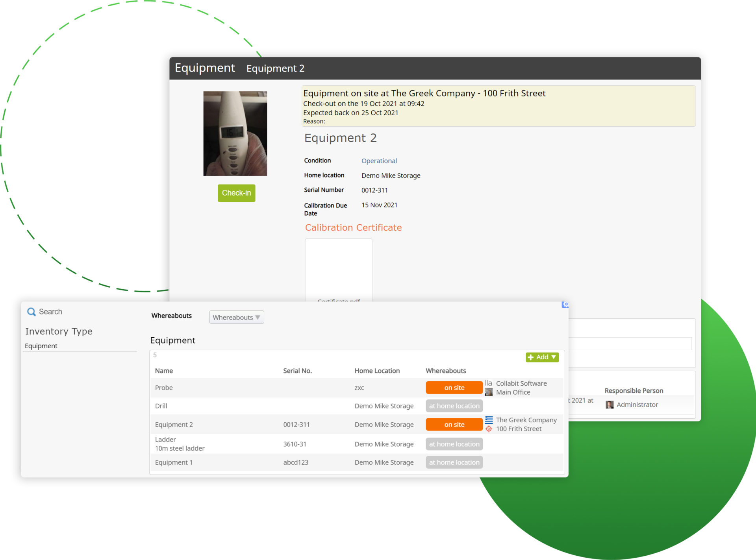The height and width of the screenshot is (560, 756).
Task: Switch to the Equipment 2 tab
Action: click(275, 68)
